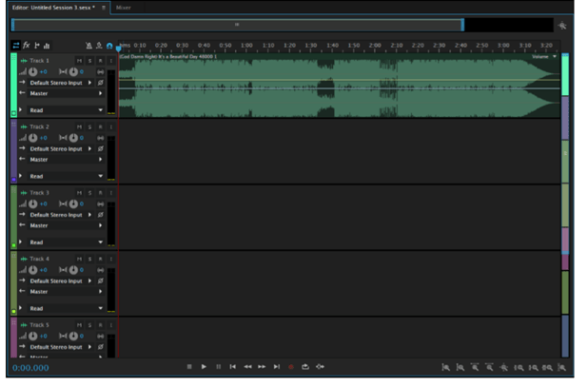Click the Inputs/Outputs view icon
This screenshot has width=588, height=387.
pos(15,45)
